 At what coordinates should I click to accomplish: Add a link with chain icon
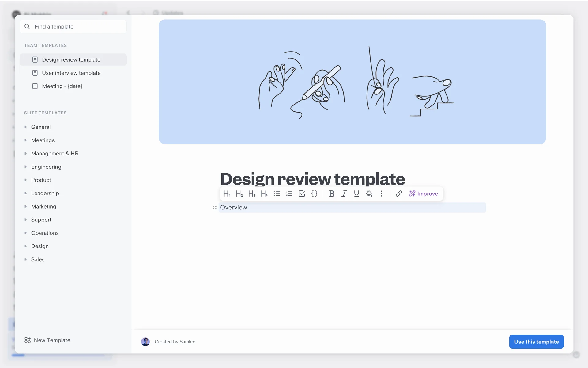pos(399,194)
